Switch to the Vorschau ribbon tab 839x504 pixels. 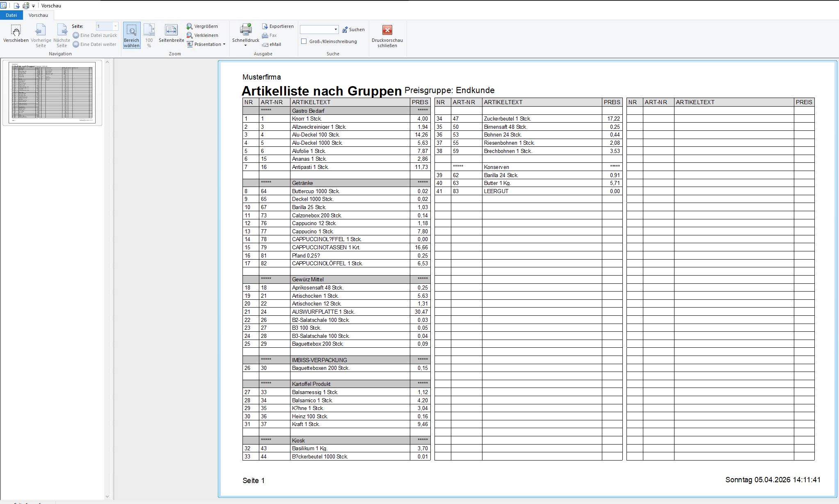coord(38,15)
